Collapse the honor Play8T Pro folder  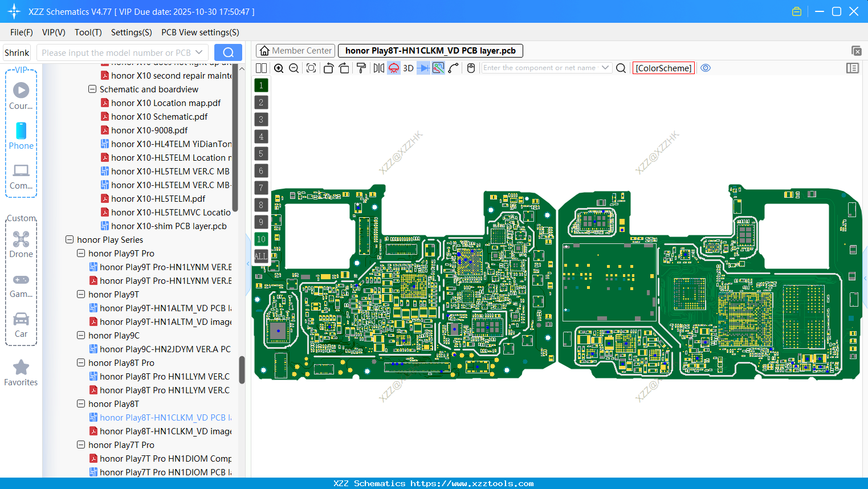click(81, 363)
